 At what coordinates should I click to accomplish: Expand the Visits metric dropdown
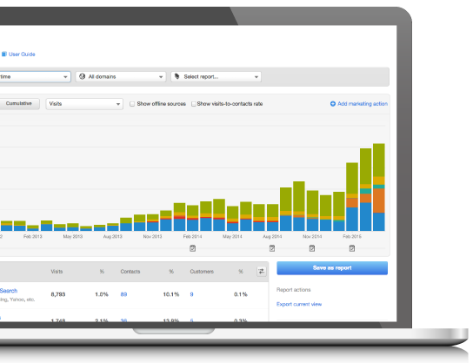pyautogui.click(x=84, y=104)
